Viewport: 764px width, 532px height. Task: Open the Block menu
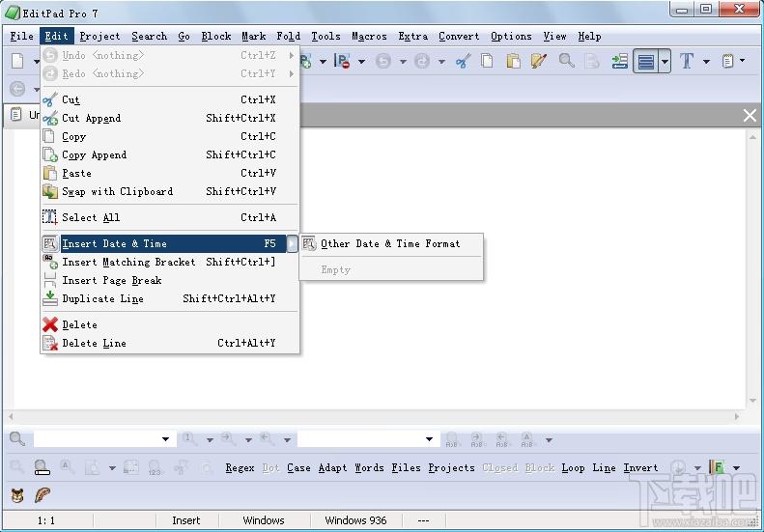click(215, 36)
